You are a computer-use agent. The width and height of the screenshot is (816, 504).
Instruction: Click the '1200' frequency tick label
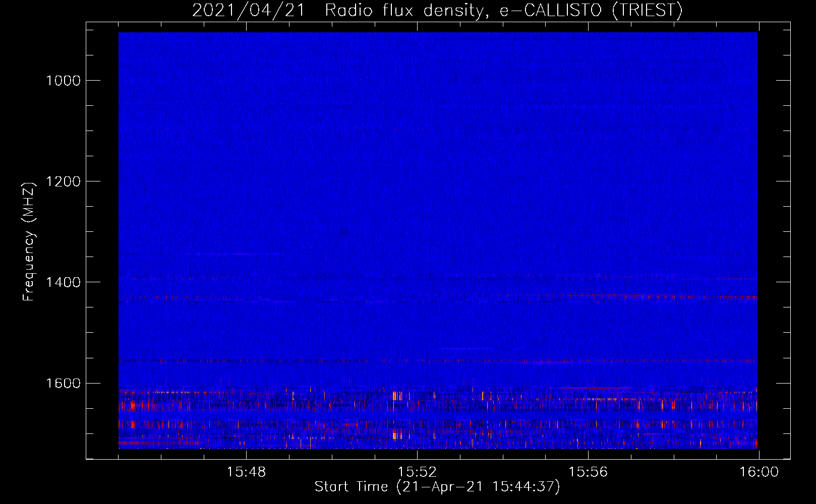pyautogui.click(x=63, y=181)
